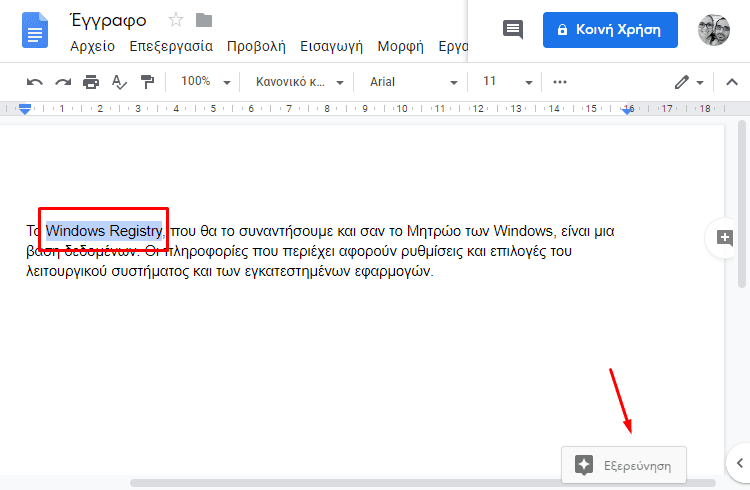Expand the side panel arrow at bottom right
This screenshot has width=750, height=490.
[739, 463]
